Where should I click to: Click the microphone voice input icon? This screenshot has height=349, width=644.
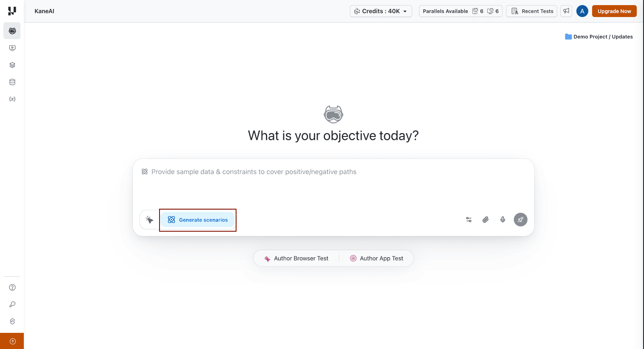(503, 220)
